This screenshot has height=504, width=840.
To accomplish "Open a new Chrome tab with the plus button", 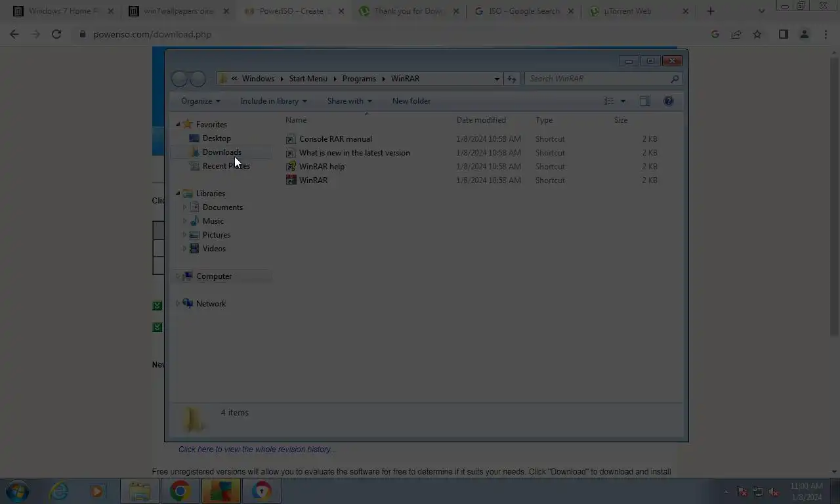I will (x=711, y=11).
